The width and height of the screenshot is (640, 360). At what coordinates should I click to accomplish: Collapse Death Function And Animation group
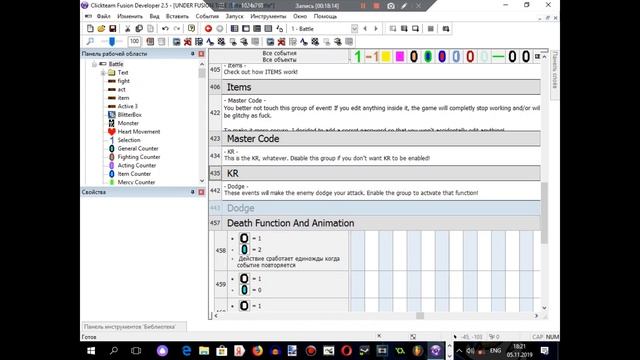(381, 223)
